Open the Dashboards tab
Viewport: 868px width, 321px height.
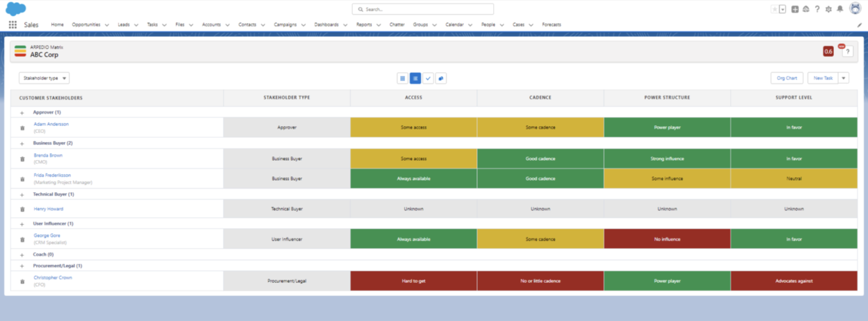click(326, 24)
